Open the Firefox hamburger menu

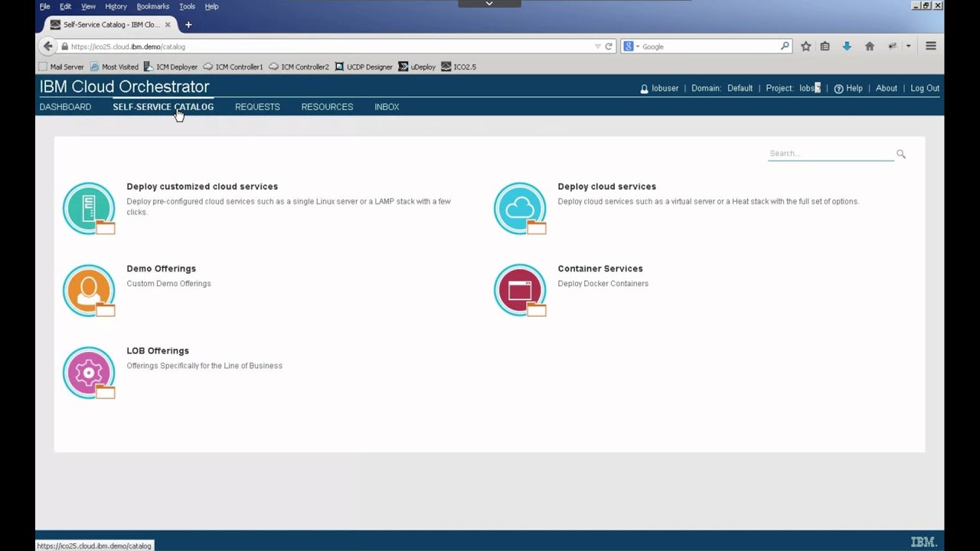pos(931,46)
